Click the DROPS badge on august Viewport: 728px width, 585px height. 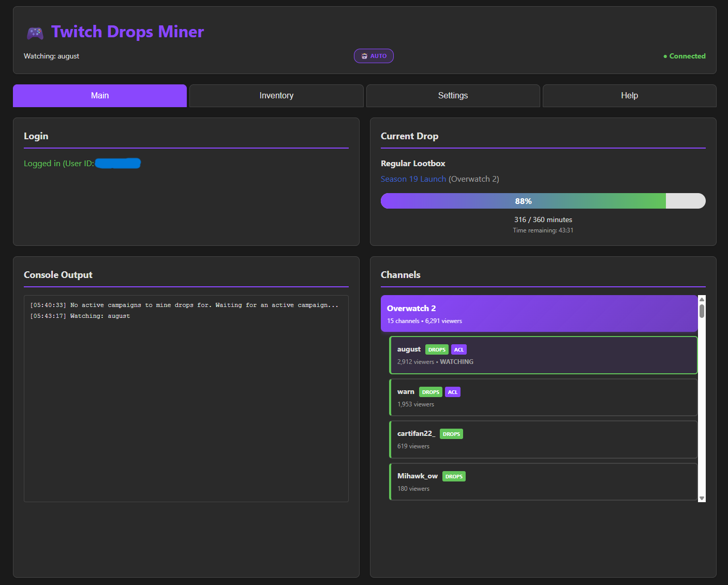pyautogui.click(x=437, y=350)
